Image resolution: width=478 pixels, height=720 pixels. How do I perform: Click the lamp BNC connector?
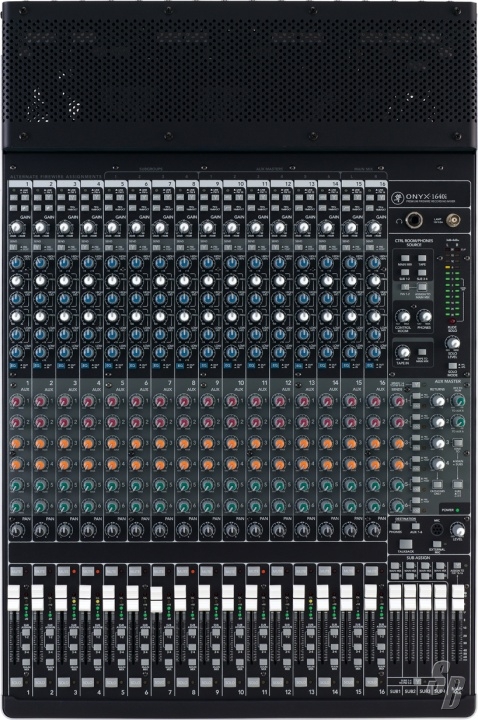coord(454,221)
